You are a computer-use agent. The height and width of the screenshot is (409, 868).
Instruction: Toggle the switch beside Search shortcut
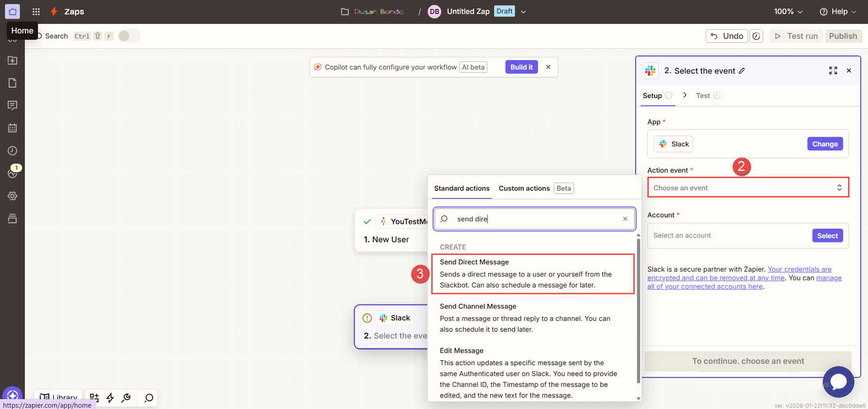[129, 36]
